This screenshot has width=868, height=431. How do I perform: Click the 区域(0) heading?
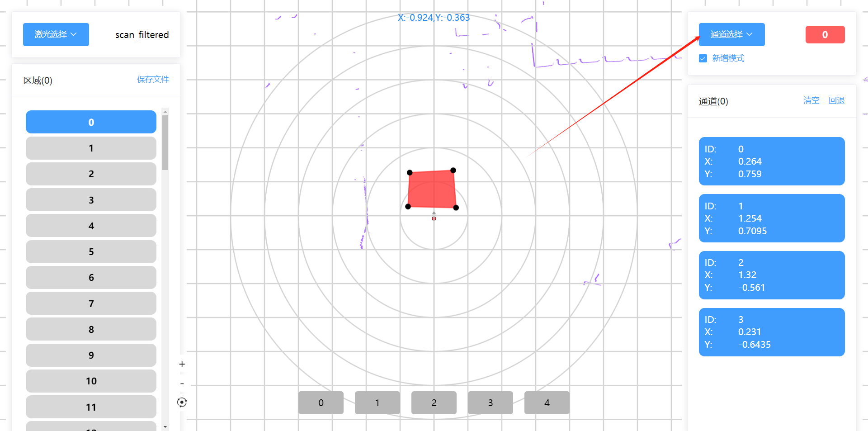38,81
